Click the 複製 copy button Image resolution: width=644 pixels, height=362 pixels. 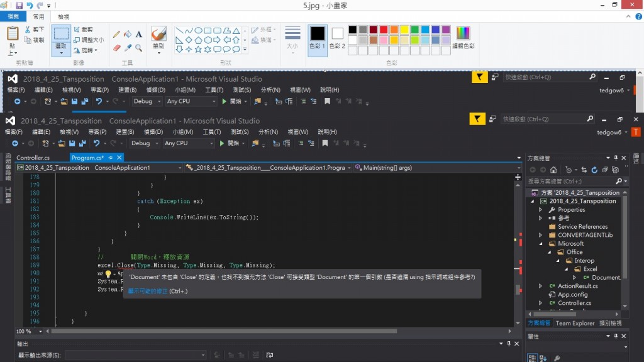(34, 40)
